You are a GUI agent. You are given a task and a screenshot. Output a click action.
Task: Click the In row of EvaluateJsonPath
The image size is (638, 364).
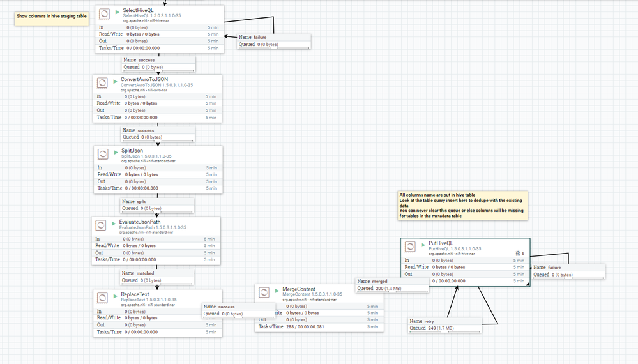tap(156, 239)
